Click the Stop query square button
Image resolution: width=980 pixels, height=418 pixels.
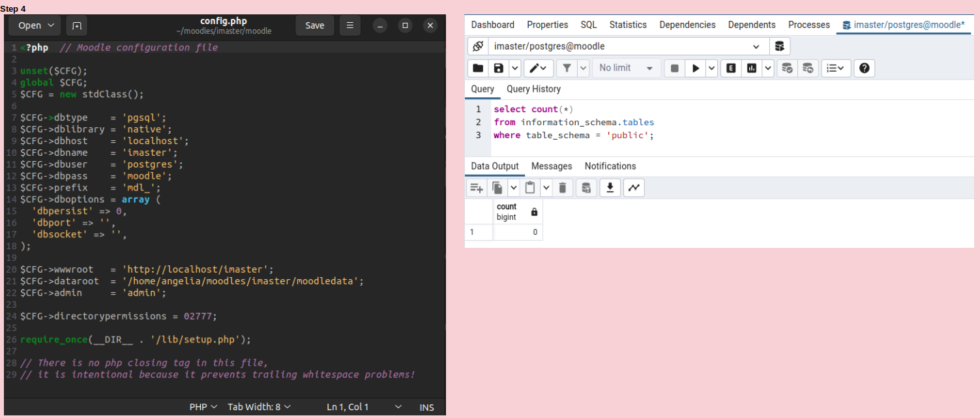(675, 68)
